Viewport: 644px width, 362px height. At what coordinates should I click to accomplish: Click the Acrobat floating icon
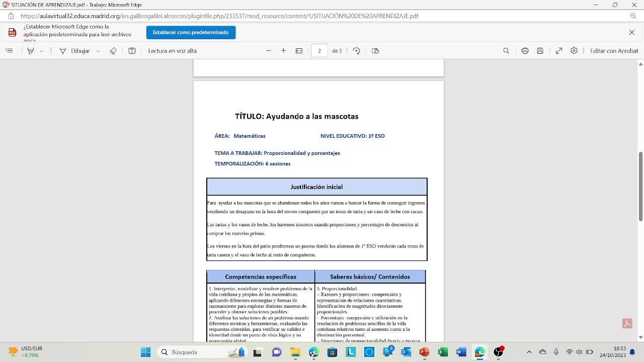pyautogui.click(x=627, y=323)
